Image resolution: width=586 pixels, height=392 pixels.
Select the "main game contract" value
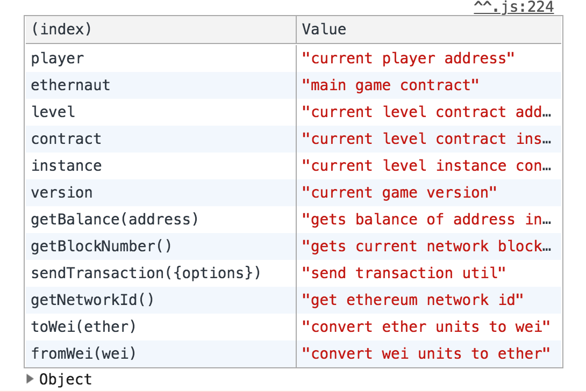click(390, 85)
